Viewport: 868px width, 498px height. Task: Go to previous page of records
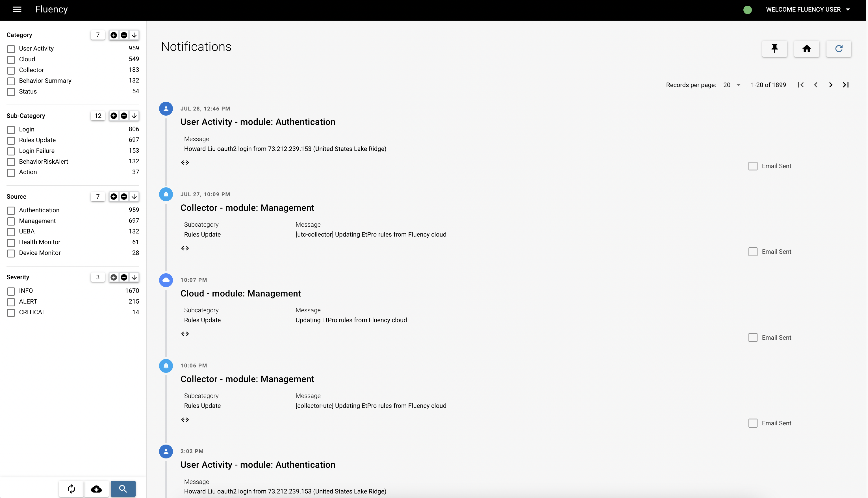pyautogui.click(x=816, y=85)
